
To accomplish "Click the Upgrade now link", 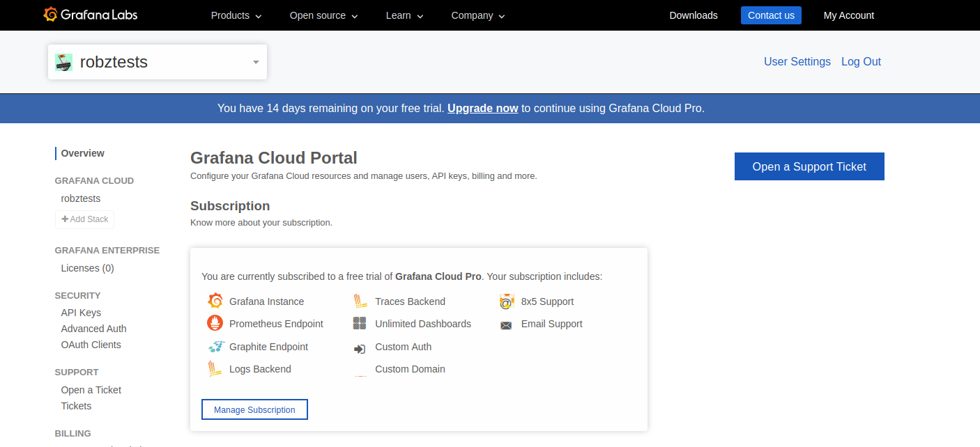I will (483, 108).
